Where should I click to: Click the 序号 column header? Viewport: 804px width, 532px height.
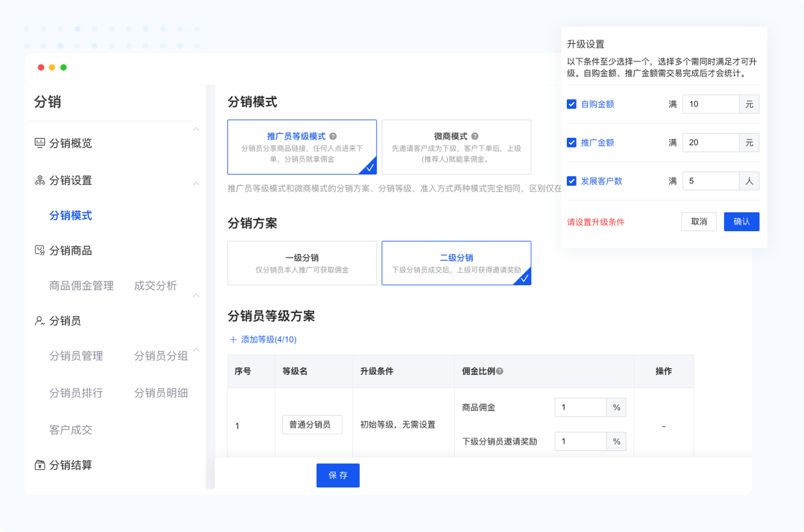point(243,371)
